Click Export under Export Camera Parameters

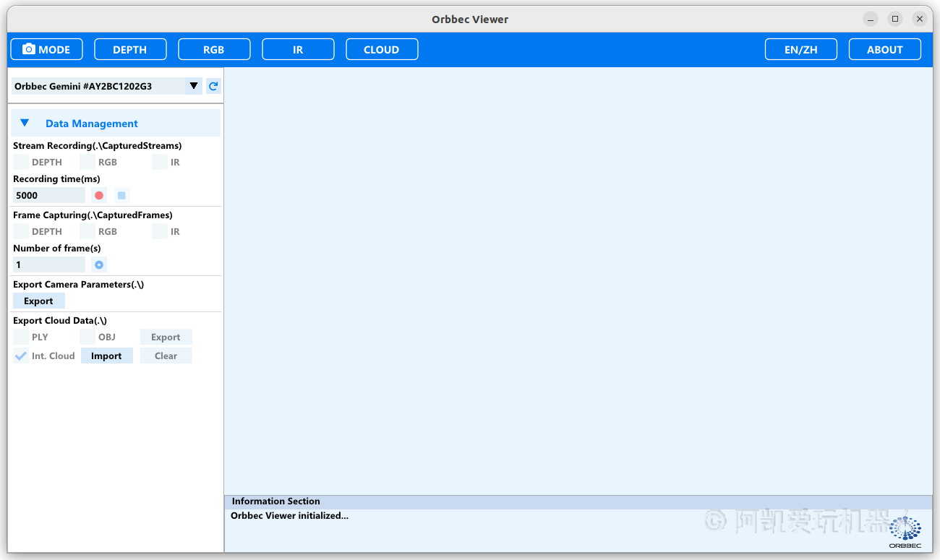click(x=39, y=301)
